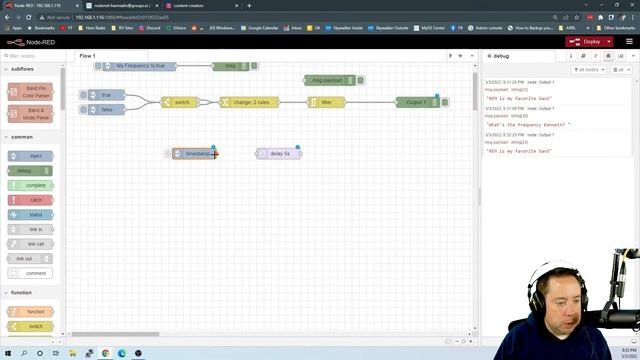Open the Ham Radio bookmark folder
640x360 pixels.
[x=92, y=28]
